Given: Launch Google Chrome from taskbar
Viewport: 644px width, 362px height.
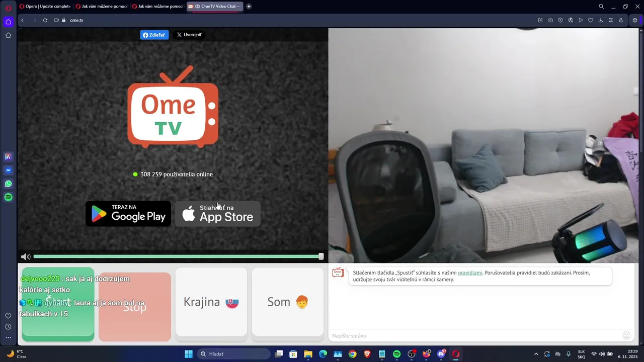Looking at the screenshot, I should click(x=352, y=354).
